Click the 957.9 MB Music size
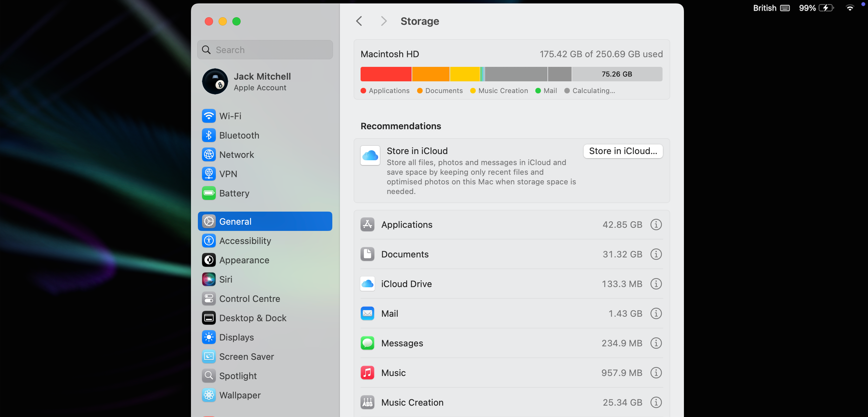The height and width of the screenshot is (417, 868). 622,373
